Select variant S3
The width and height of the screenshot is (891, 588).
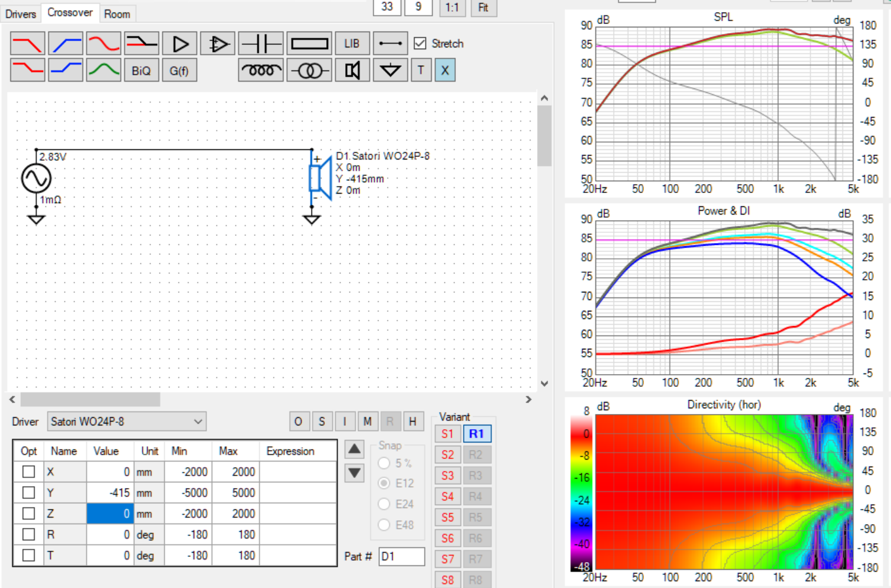448,475
